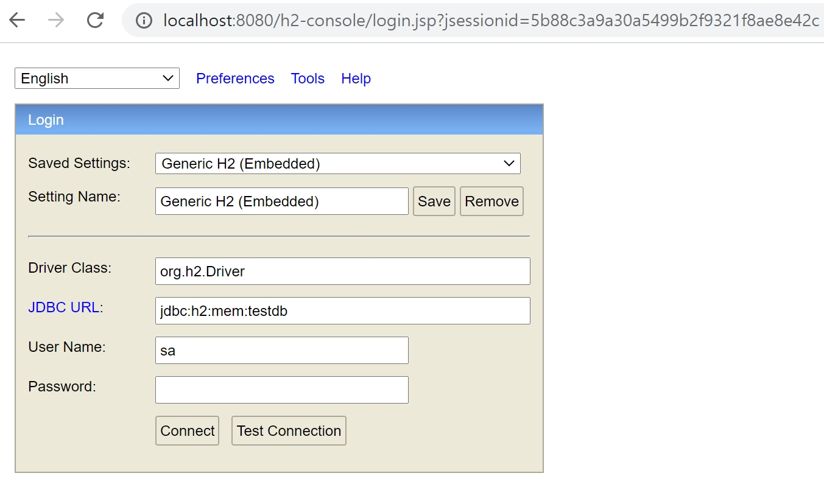
Task: Open the Preferences page
Action: click(x=234, y=78)
